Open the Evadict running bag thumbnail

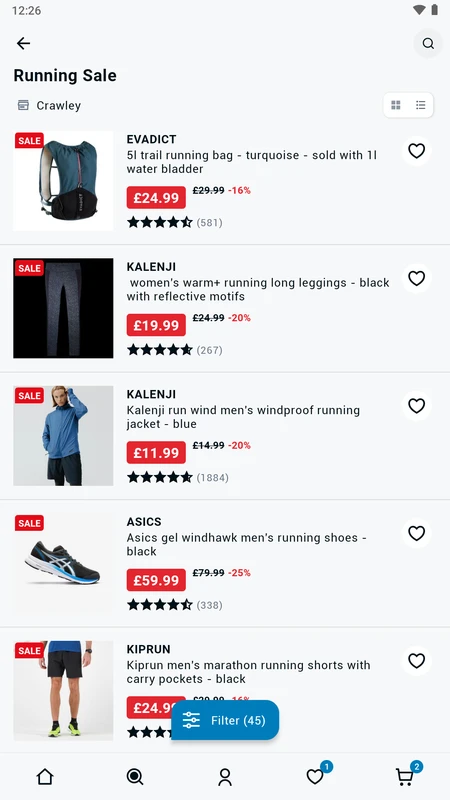click(63, 181)
